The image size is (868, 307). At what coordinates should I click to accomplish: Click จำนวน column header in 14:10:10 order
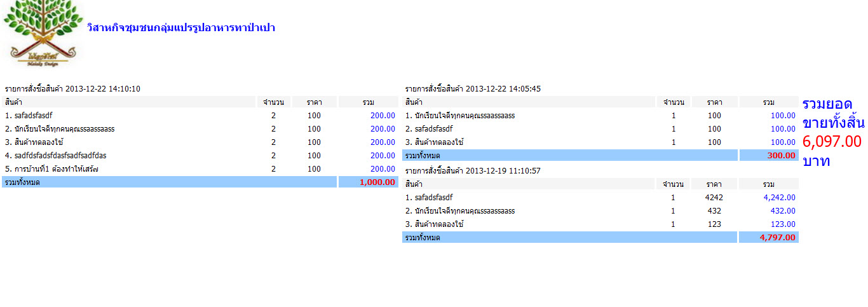pyautogui.click(x=274, y=102)
